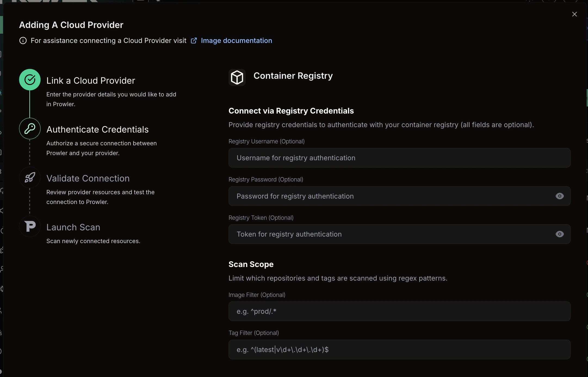
Task: Select the Image Filter input box
Action: [x=399, y=311]
